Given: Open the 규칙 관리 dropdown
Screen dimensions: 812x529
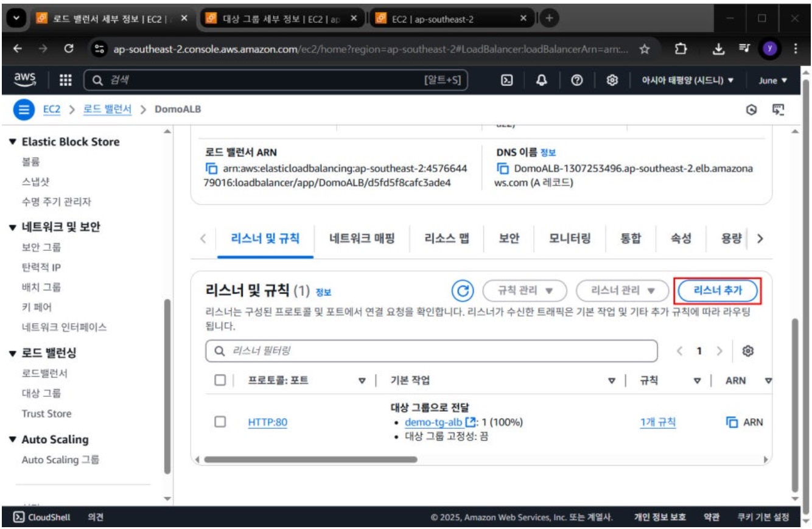Looking at the screenshot, I should (525, 290).
